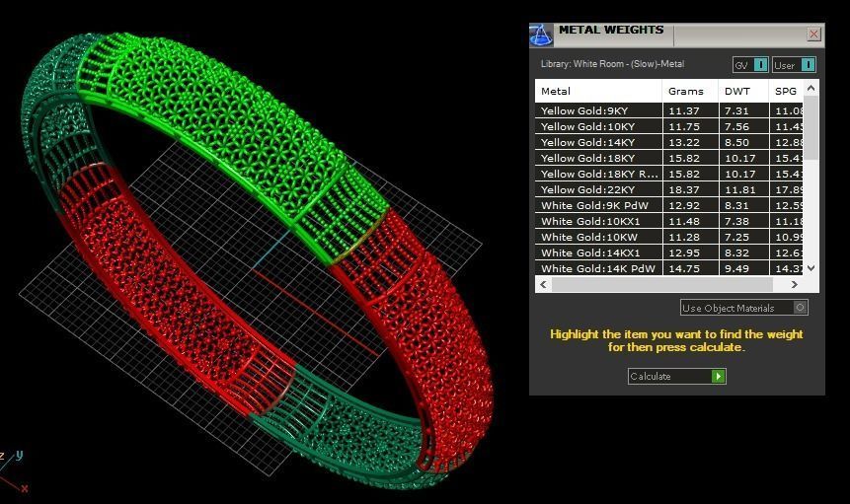Click the 7.31 DWT value
This screenshot has width=850, height=504.
click(736, 110)
